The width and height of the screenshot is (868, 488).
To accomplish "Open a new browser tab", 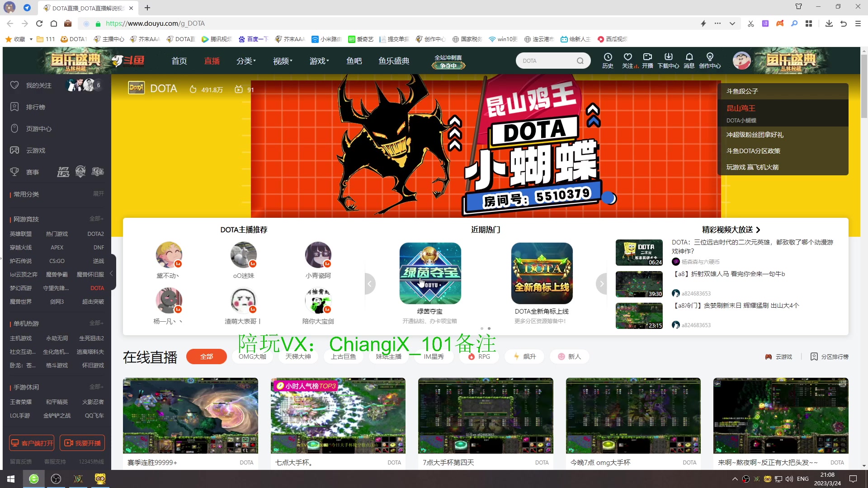I will [147, 8].
